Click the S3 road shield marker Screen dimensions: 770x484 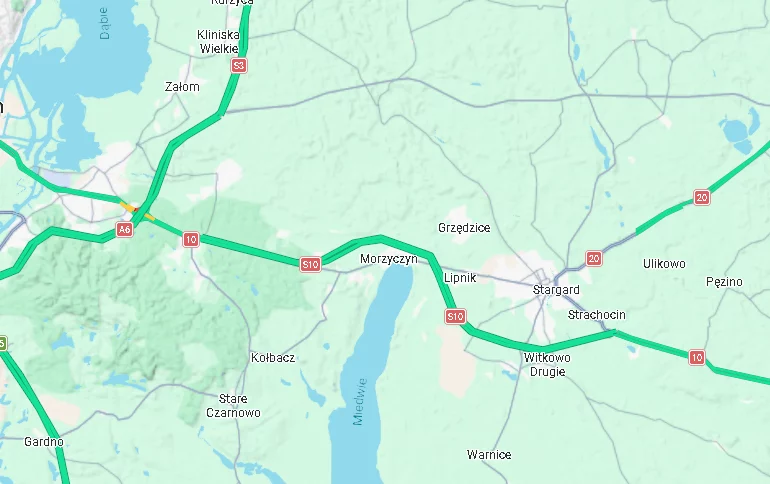(x=239, y=65)
